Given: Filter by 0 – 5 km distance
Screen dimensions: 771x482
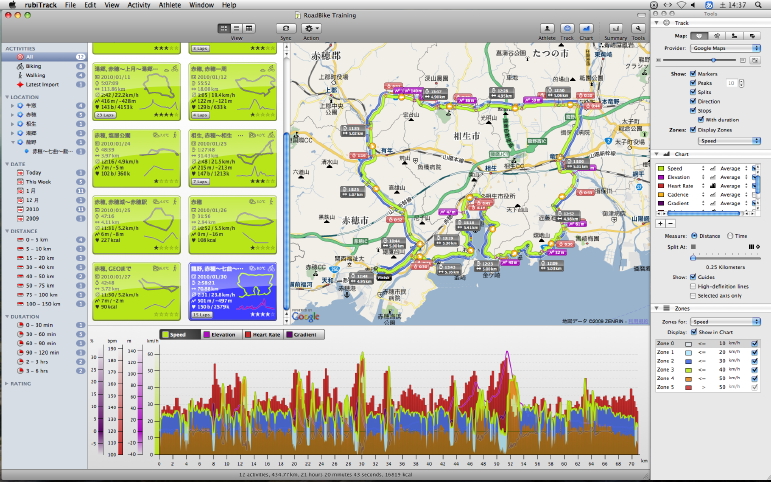Looking at the screenshot, I should (x=44, y=240).
